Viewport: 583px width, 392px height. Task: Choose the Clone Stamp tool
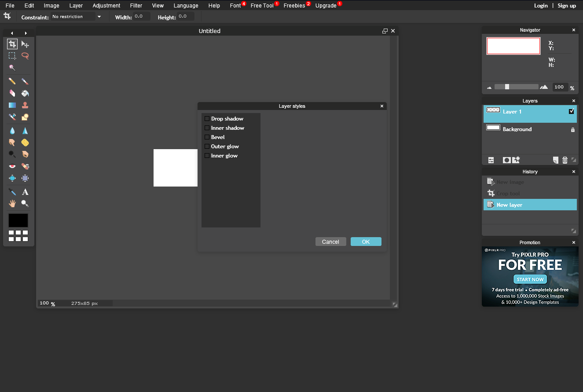tap(25, 105)
